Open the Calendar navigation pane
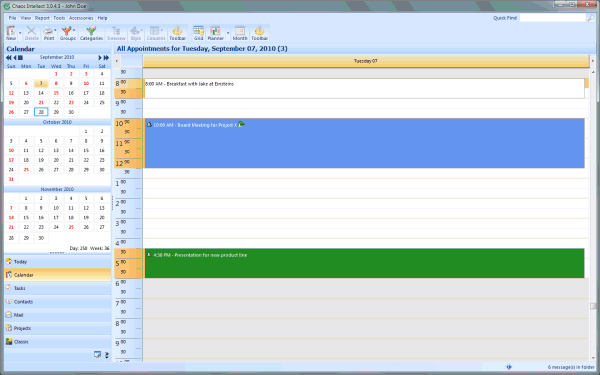600x375 pixels. tap(57, 275)
